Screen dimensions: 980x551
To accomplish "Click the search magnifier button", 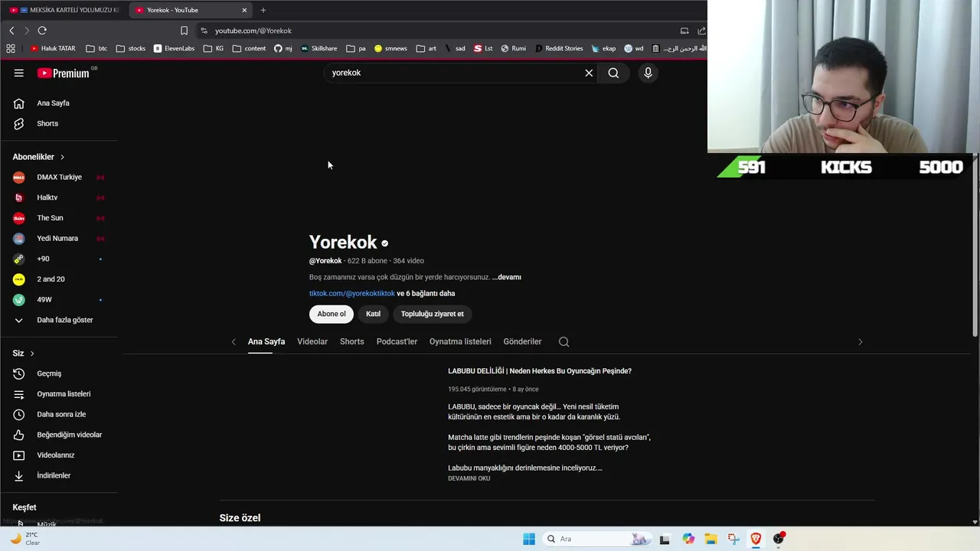I will [613, 73].
